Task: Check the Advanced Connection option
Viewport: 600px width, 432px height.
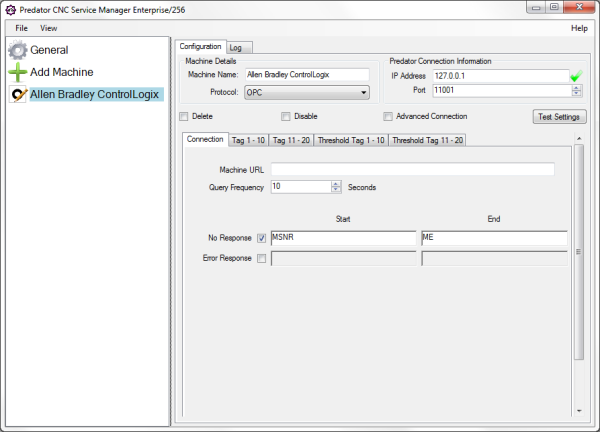Action: [x=388, y=116]
